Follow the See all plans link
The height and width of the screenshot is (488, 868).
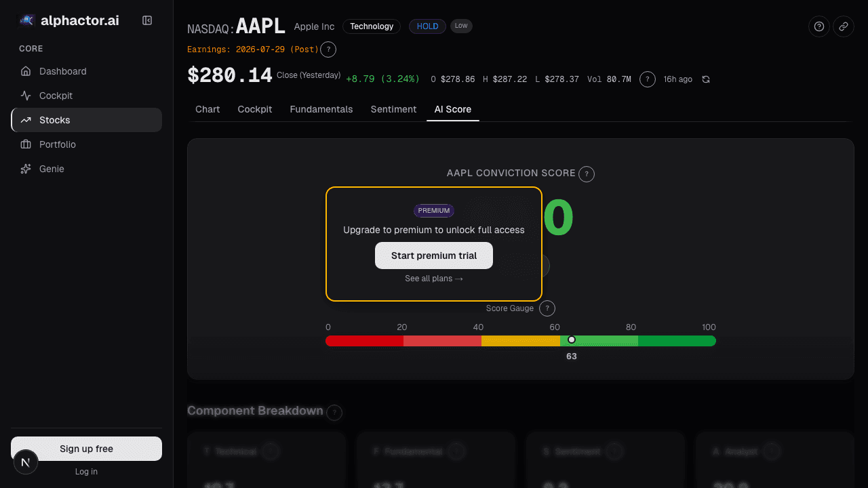coord(434,279)
